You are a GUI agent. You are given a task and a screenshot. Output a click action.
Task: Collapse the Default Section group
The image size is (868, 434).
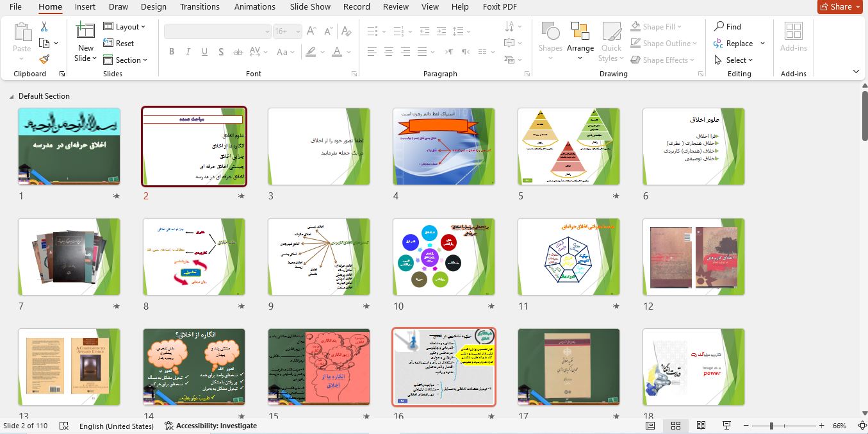tap(12, 97)
